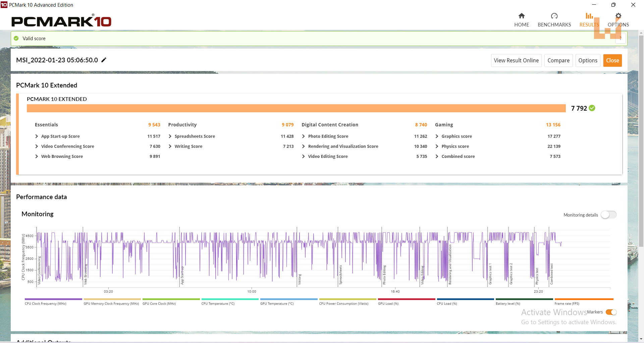The width and height of the screenshot is (644, 343).
Task: Select CPU Power Consumption legend swatch
Action: click(348, 299)
